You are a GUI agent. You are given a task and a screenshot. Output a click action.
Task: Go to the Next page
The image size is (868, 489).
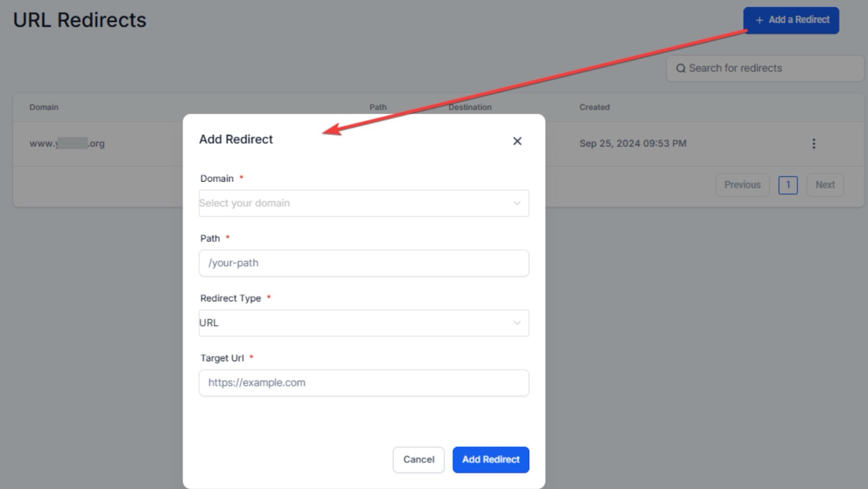[825, 185]
